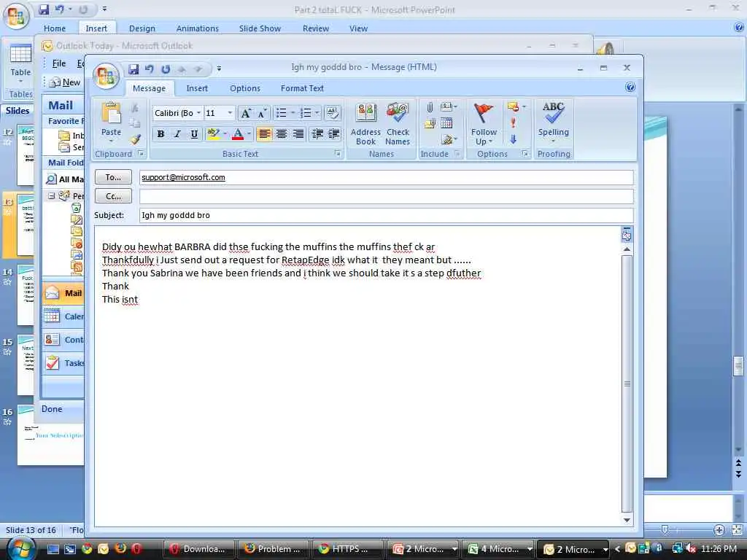Open the Format Text tab

click(x=302, y=88)
